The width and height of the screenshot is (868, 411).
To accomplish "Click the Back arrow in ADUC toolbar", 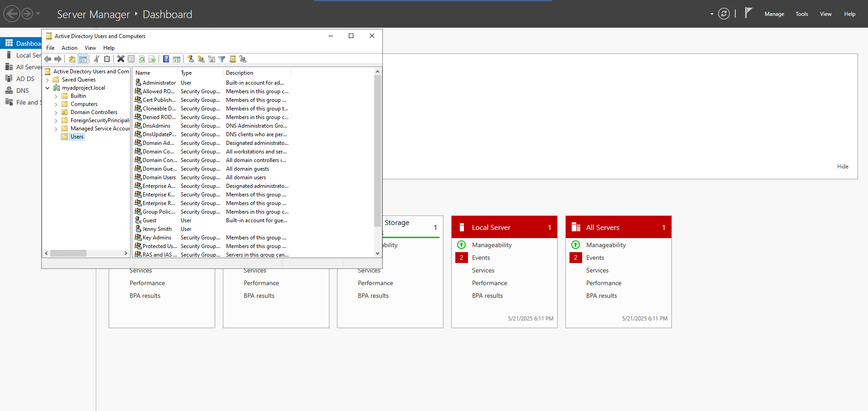I will [x=48, y=59].
